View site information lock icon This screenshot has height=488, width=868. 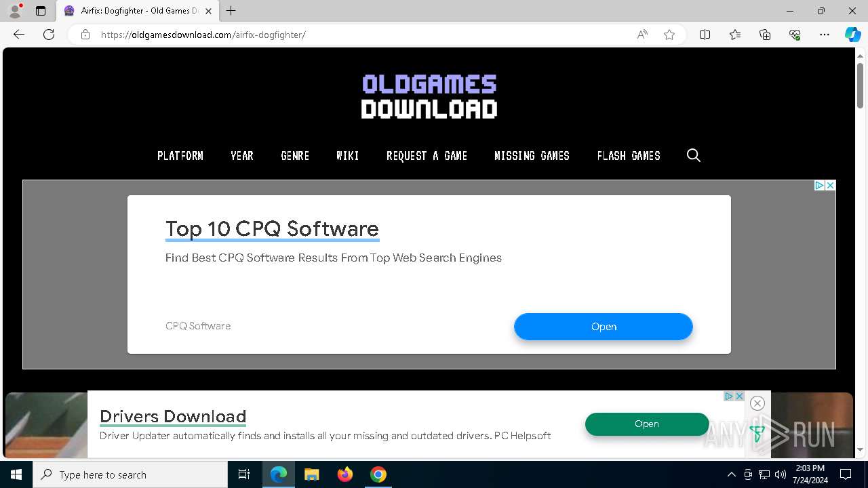point(85,35)
